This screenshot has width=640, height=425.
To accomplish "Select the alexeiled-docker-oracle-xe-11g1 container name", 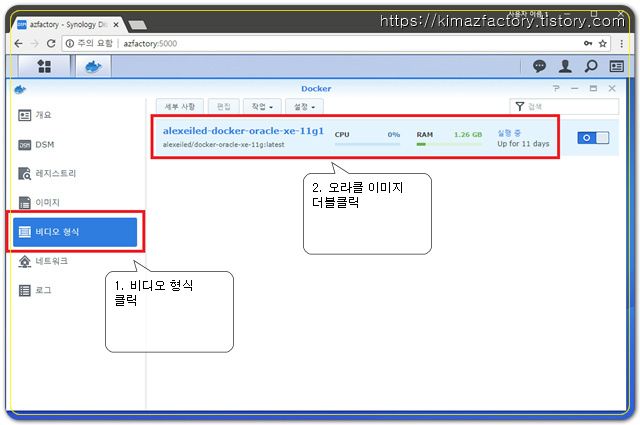I will coord(243,131).
